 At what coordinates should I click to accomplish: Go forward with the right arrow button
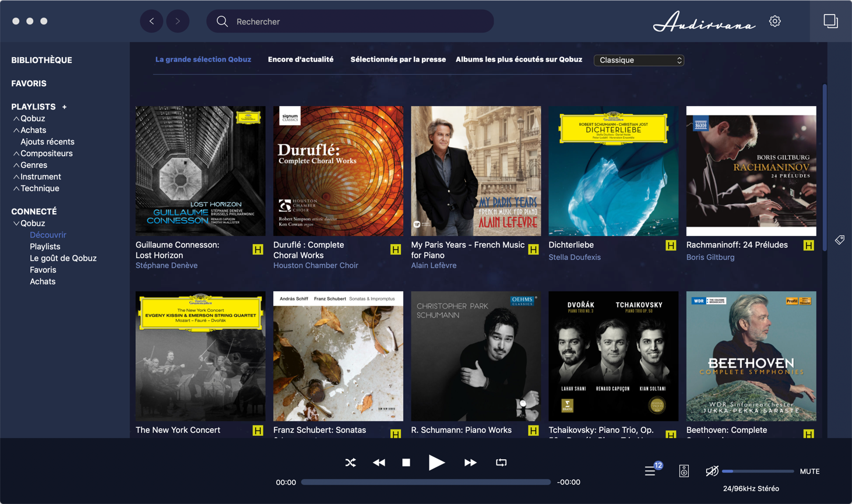[x=178, y=22]
